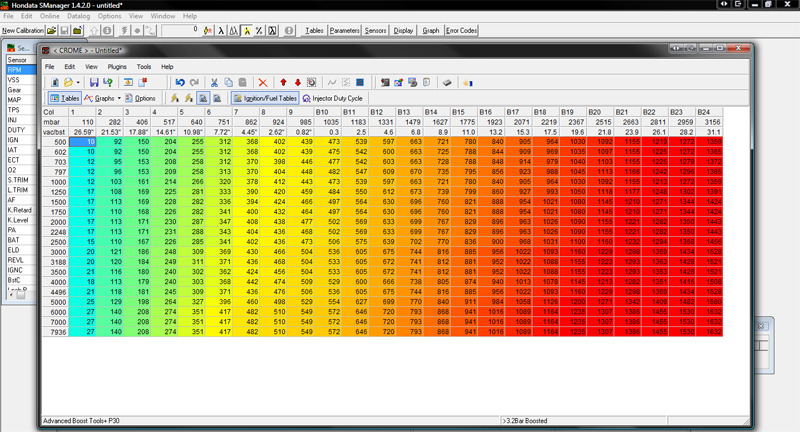Click the Parameters button in SManager

[x=344, y=31]
